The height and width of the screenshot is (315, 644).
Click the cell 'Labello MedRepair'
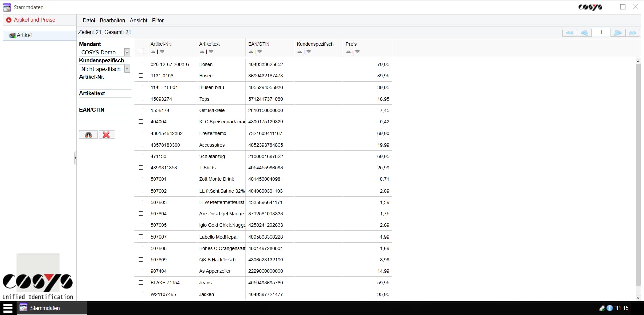tap(219, 237)
